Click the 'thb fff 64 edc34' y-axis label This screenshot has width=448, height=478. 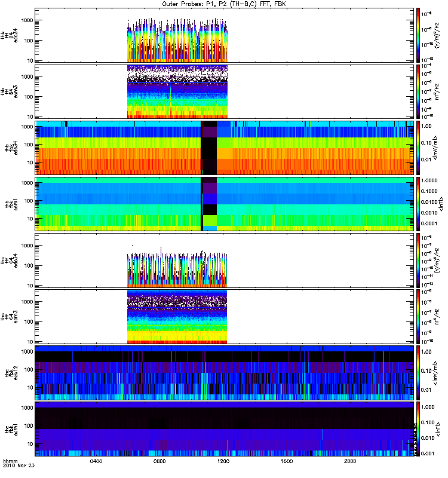[x=9, y=35]
